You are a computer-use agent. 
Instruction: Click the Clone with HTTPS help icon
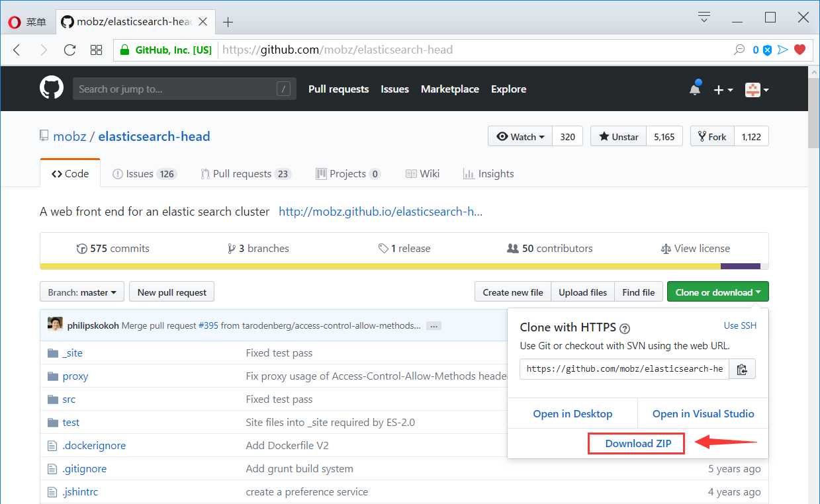625,328
